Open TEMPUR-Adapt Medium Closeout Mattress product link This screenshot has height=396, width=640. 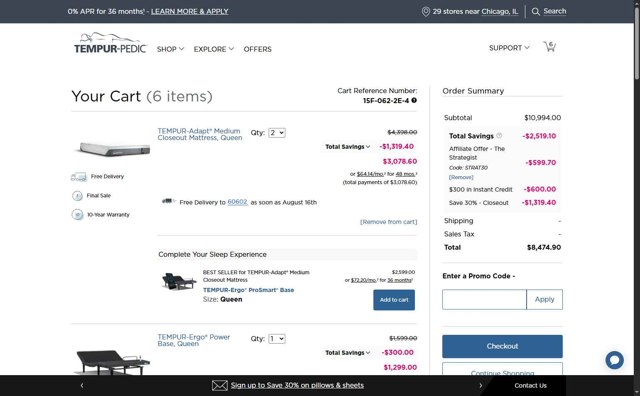(x=200, y=134)
